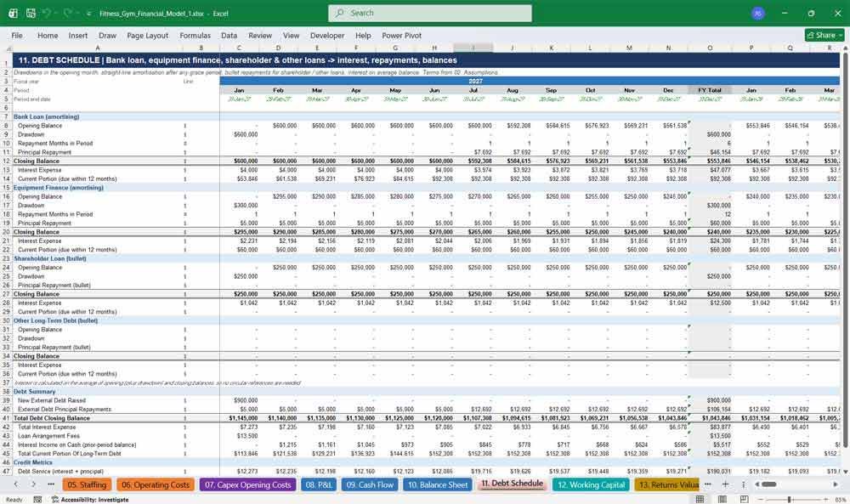The image size is (850, 504).
Task: Select row 12 header
Action: coord(6,161)
